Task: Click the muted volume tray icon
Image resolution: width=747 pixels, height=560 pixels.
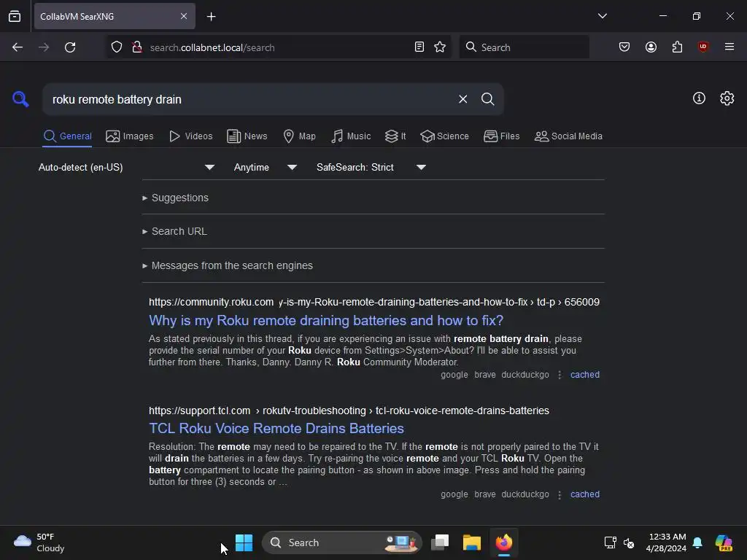Action: click(629, 542)
